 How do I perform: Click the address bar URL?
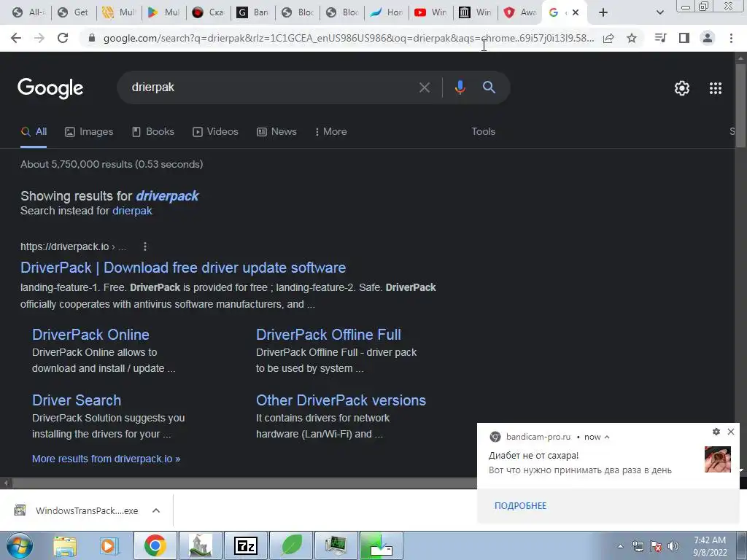(x=349, y=38)
